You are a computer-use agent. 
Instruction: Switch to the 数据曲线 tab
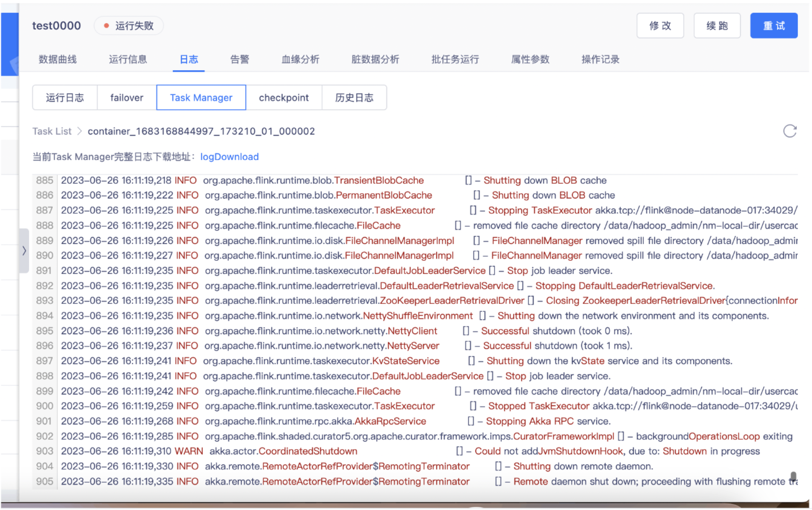click(57, 59)
